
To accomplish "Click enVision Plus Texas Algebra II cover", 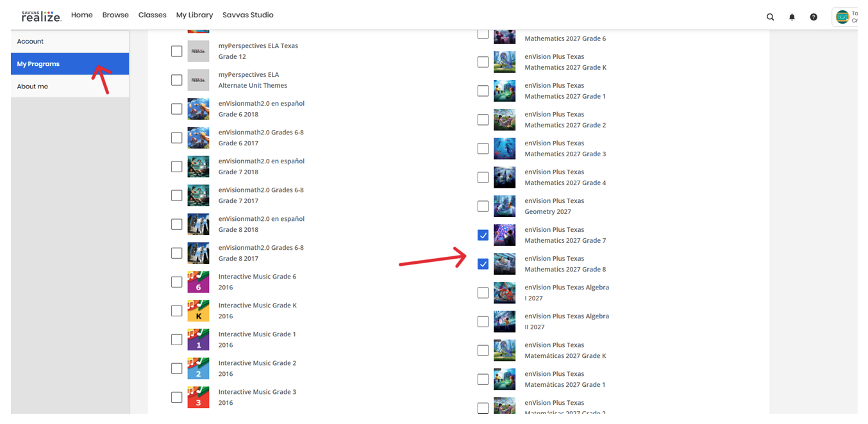I will pyautogui.click(x=505, y=322).
